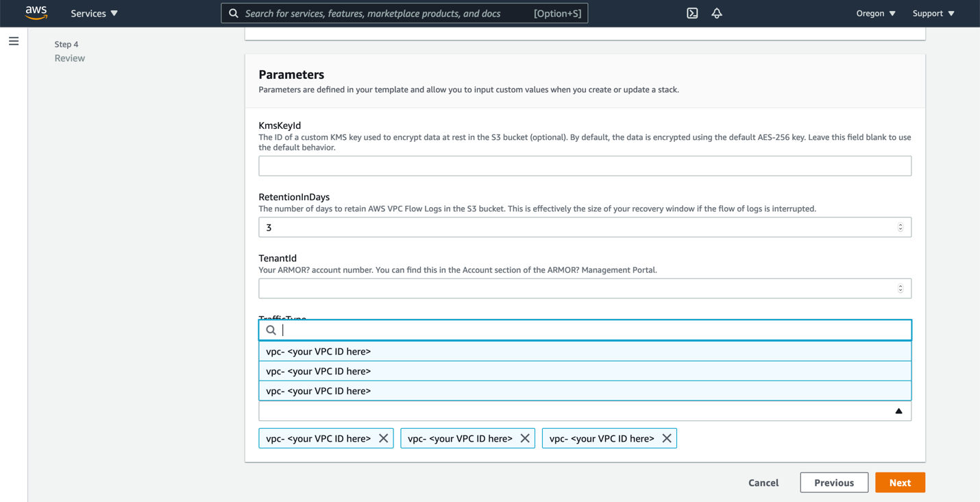
Task: Remove the third selected VPC tag
Action: click(x=667, y=438)
